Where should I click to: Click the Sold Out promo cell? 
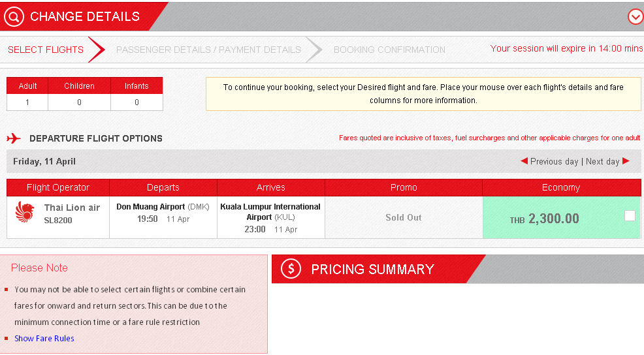pyautogui.click(x=404, y=217)
